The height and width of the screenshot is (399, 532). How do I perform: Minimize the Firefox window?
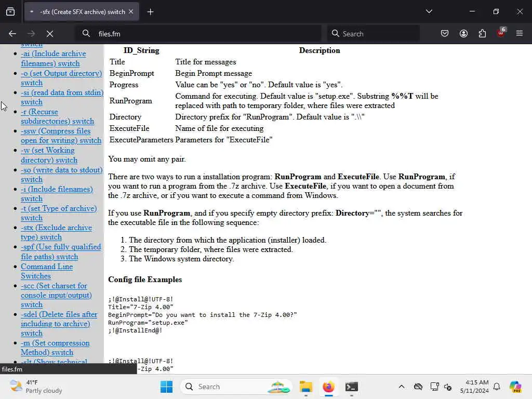pyautogui.click(x=472, y=11)
